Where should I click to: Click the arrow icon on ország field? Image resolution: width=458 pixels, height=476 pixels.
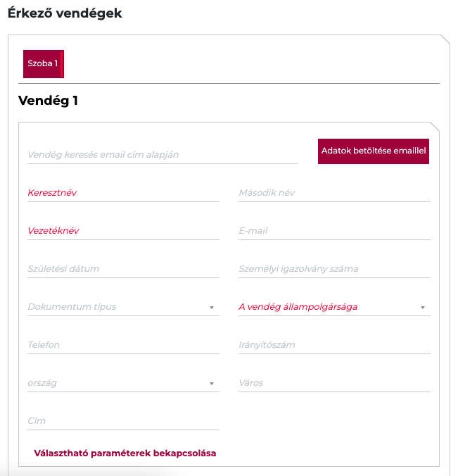[212, 384]
